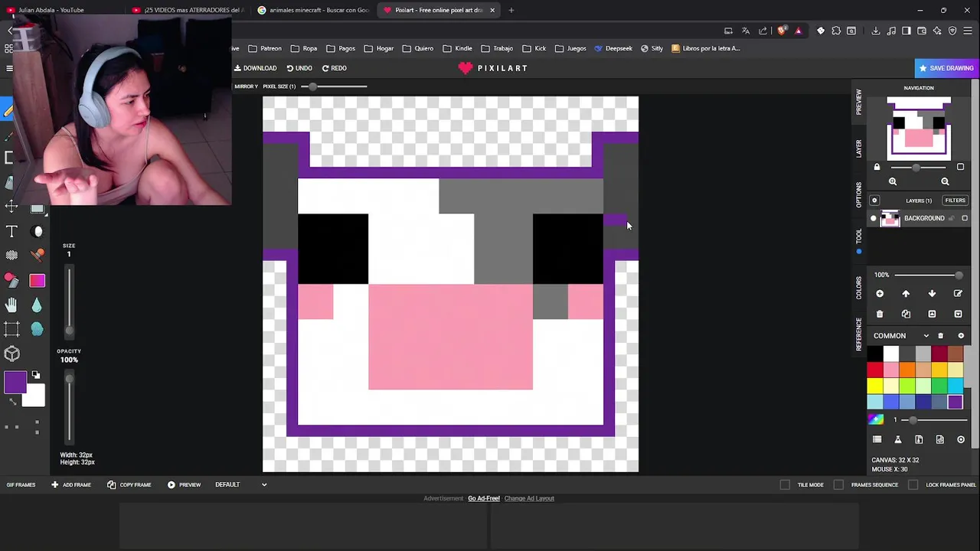Open the Default frame speed dropdown
The height and width of the screenshot is (551, 980).
(241, 484)
